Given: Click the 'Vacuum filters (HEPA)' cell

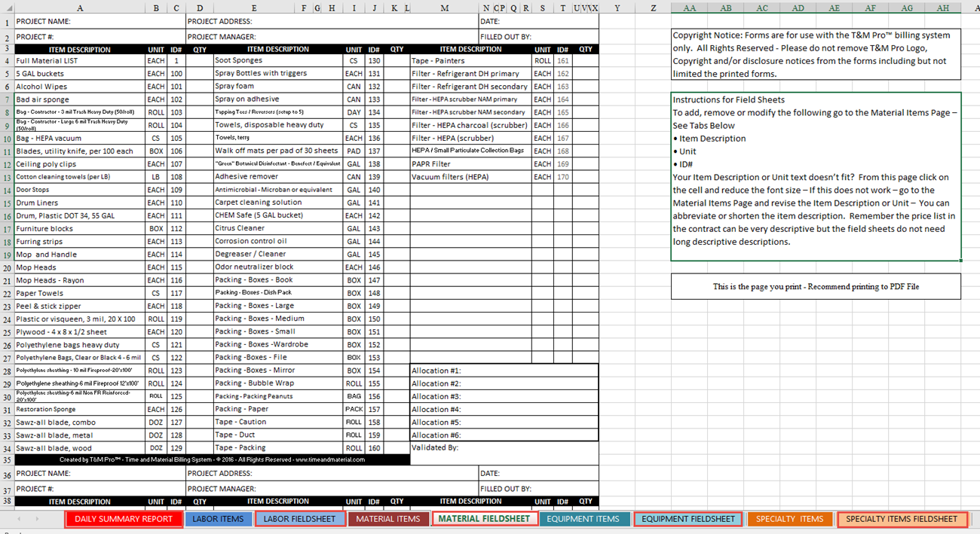Looking at the screenshot, I should pos(470,176).
